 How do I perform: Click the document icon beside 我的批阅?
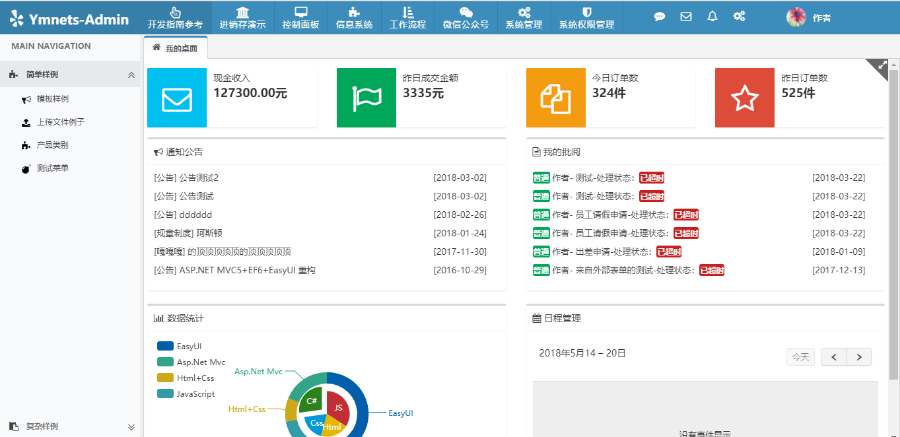[537, 152]
